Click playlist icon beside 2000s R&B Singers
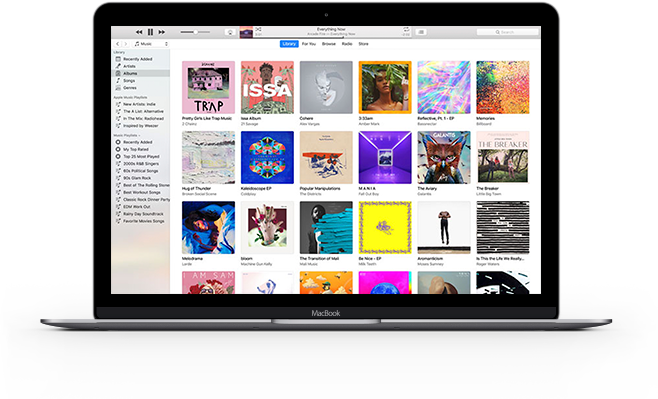The height and width of the screenshot is (399, 658). (x=118, y=164)
